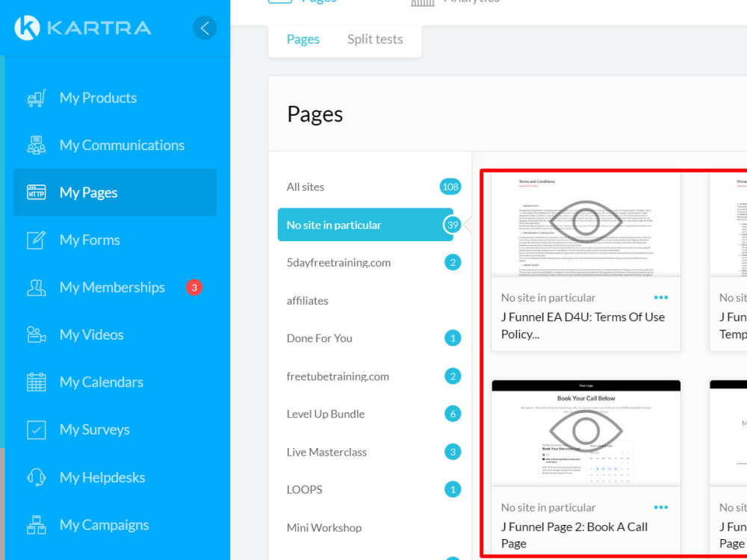Click 'No site in particular' label on Book A Call card
The image size is (747, 560).
coord(548,507)
